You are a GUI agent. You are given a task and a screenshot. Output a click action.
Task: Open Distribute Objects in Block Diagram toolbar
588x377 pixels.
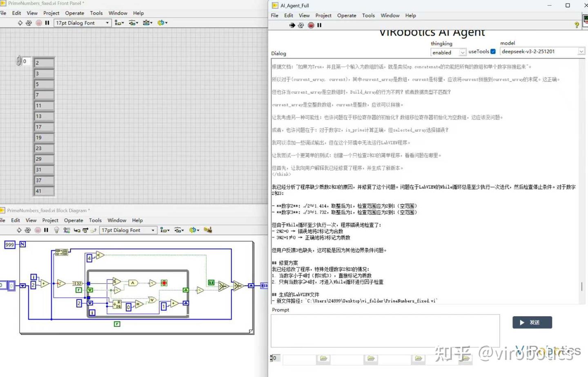(x=179, y=230)
